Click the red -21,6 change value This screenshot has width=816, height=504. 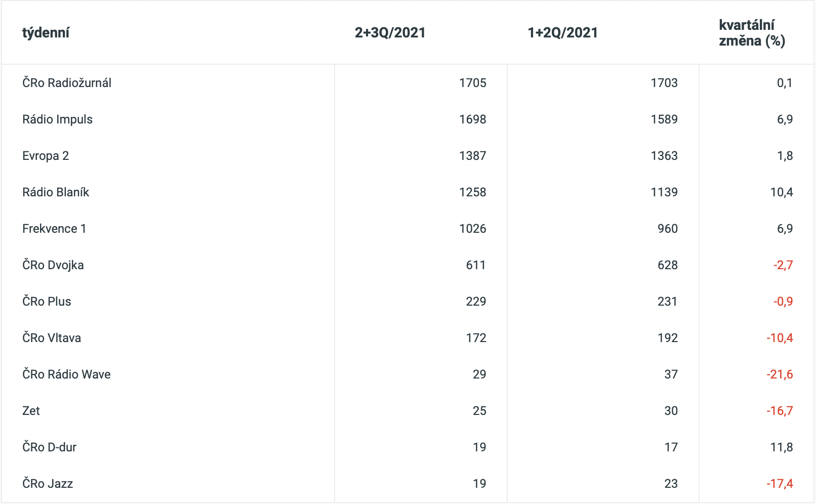(780, 374)
